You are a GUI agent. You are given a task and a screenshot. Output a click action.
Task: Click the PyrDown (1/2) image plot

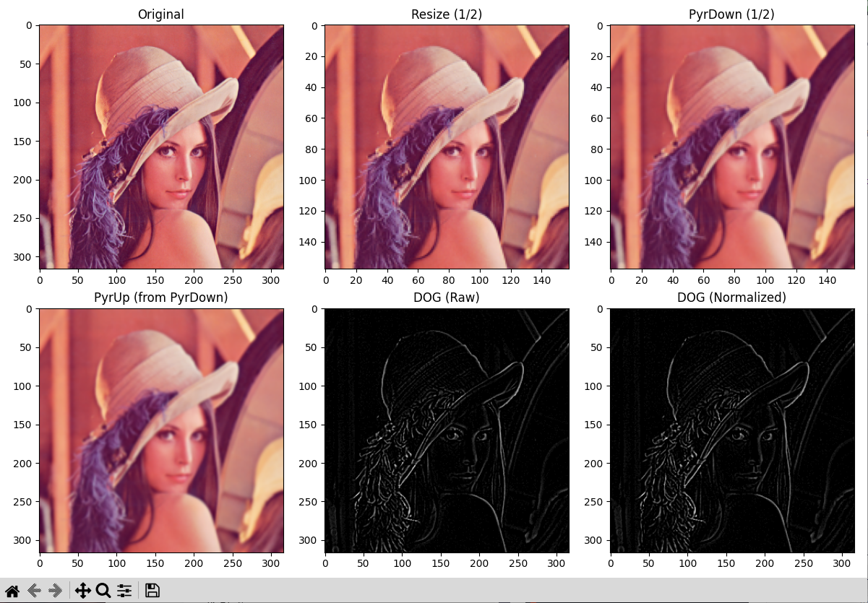[x=732, y=147]
